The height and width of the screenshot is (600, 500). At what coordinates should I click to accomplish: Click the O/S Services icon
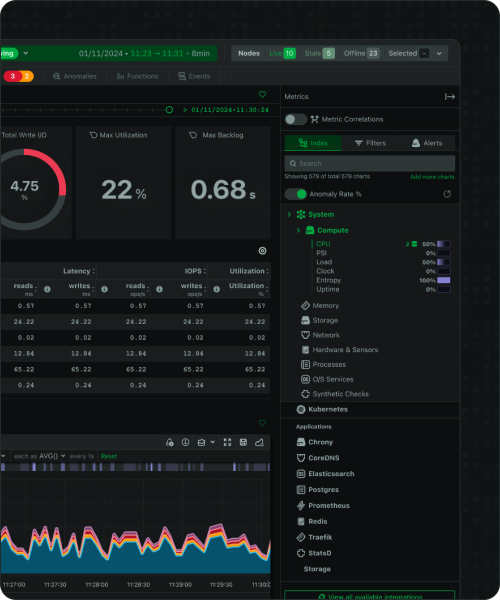(x=305, y=379)
